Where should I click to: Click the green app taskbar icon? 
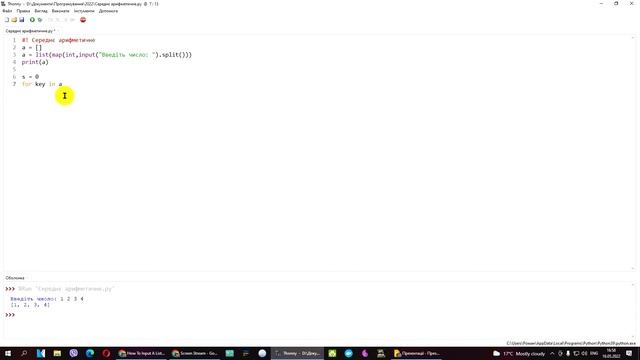332,353
